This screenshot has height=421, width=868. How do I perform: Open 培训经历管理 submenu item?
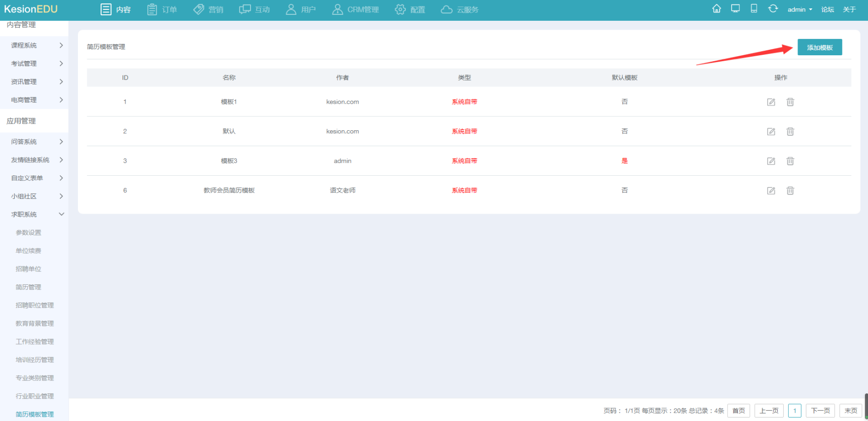coord(35,360)
